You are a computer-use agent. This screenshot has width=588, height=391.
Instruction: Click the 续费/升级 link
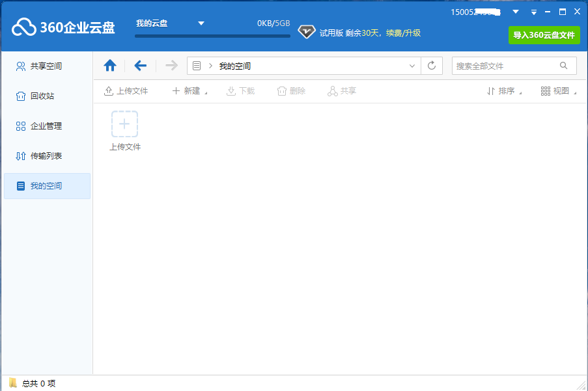click(x=404, y=33)
